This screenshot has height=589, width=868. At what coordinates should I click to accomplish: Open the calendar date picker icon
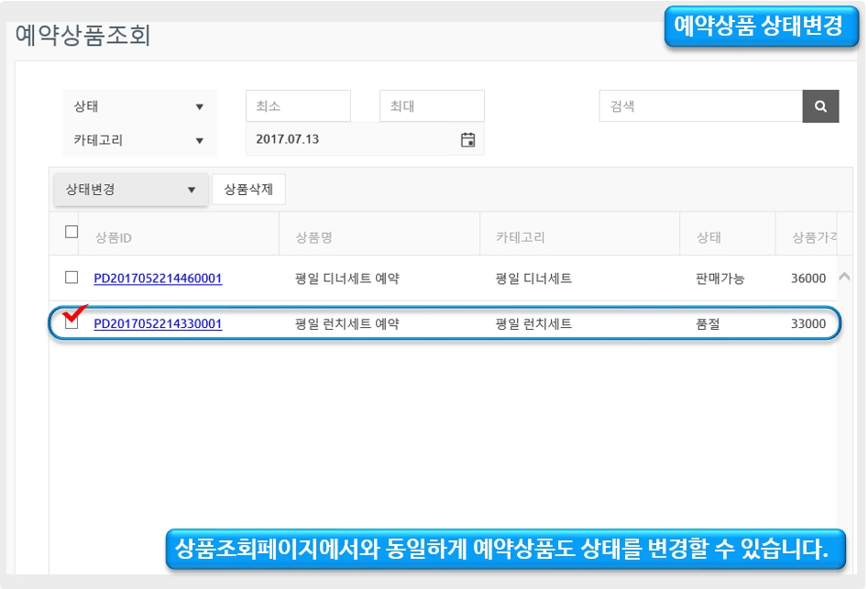tap(467, 140)
